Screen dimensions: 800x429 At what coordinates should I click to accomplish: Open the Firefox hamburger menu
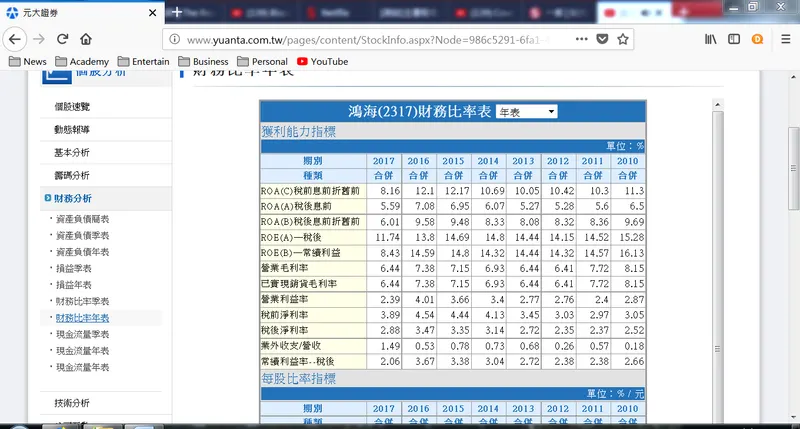pos(786,39)
